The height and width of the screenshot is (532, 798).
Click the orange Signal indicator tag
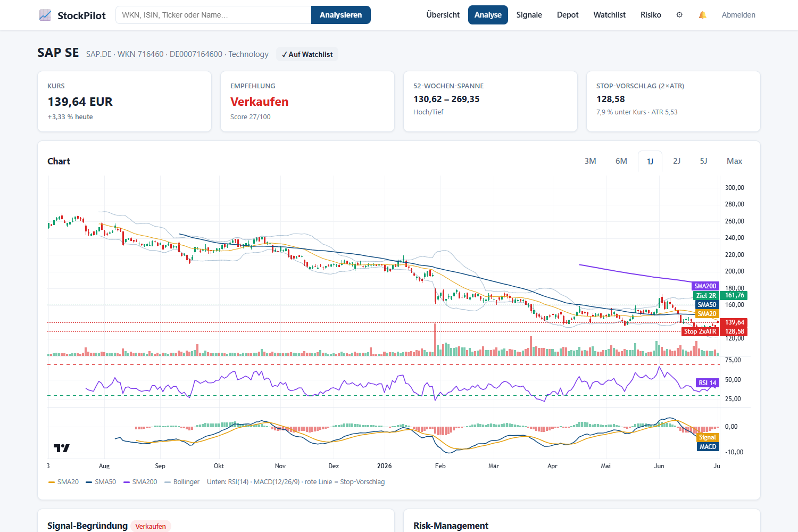(708, 437)
